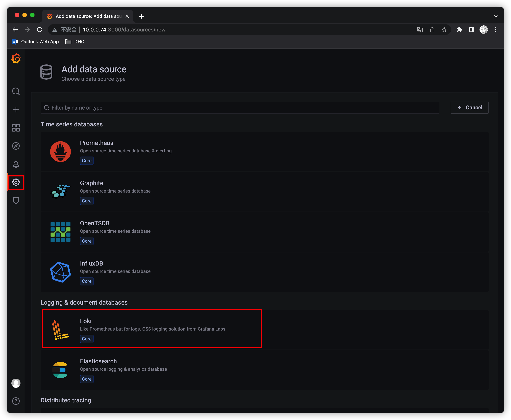
Task: Click the Create plus icon in sidebar
Action: (x=16, y=110)
